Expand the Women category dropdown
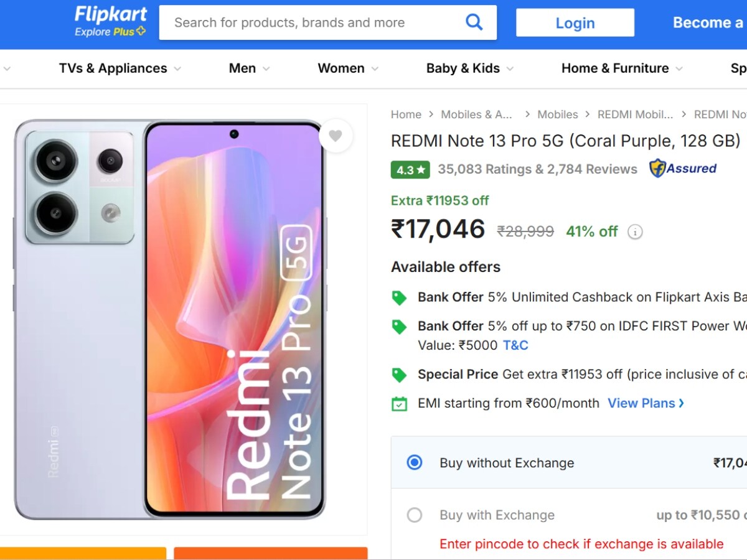 point(347,68)
